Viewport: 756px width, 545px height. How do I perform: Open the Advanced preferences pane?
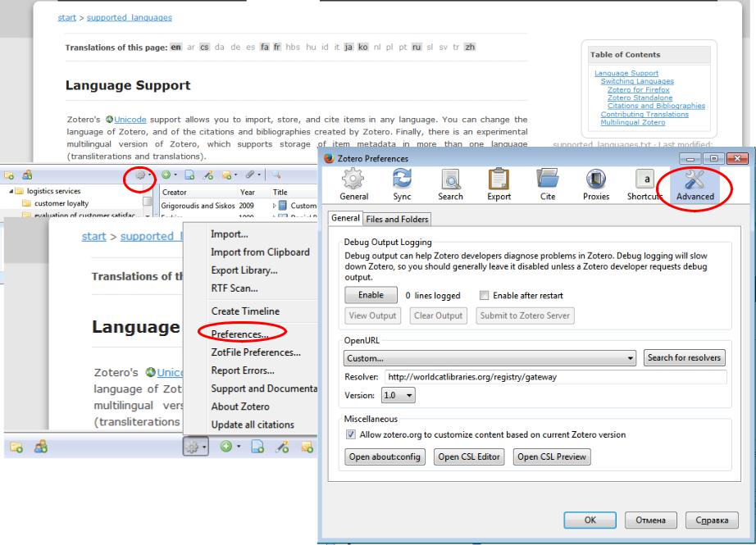pos(695,184)
